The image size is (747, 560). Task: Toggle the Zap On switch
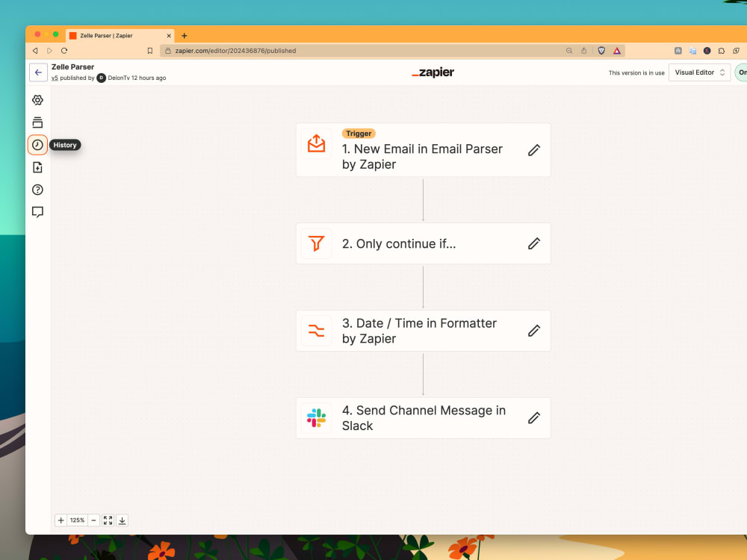pos(742,72)
